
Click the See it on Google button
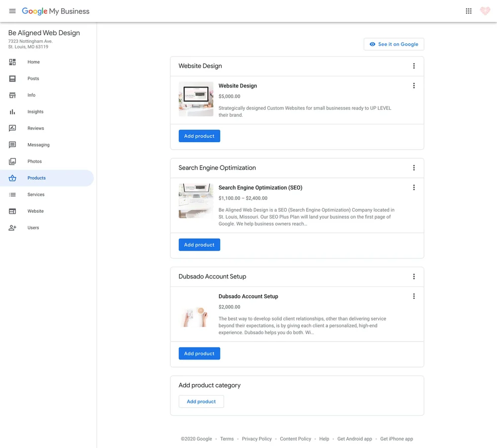(394, 44)
